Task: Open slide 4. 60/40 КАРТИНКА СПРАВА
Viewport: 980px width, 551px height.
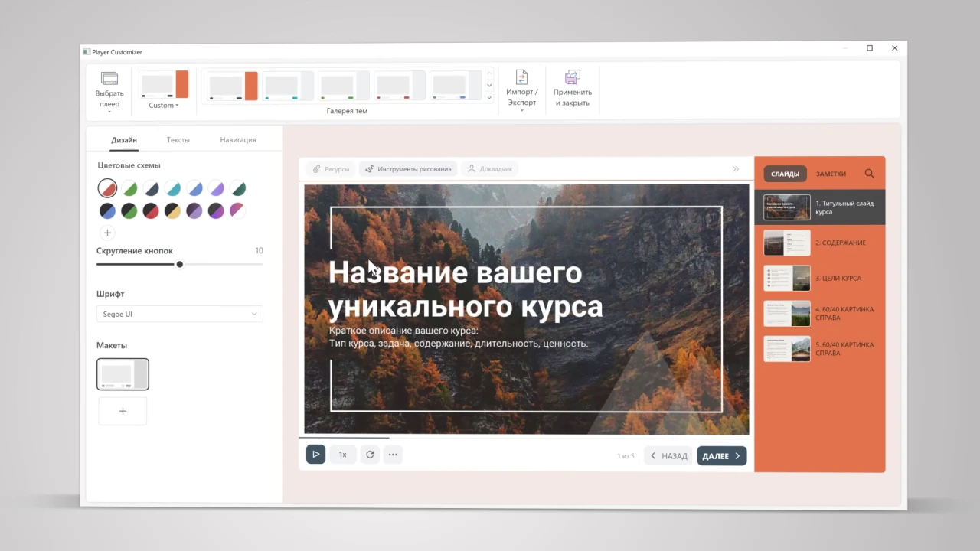Action: coord(819,314)
